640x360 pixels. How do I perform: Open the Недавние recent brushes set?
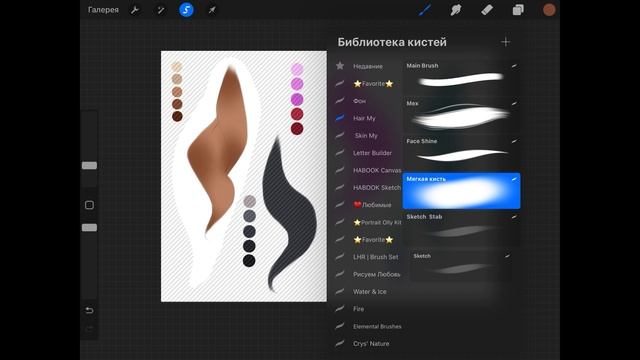click(367, 66)
